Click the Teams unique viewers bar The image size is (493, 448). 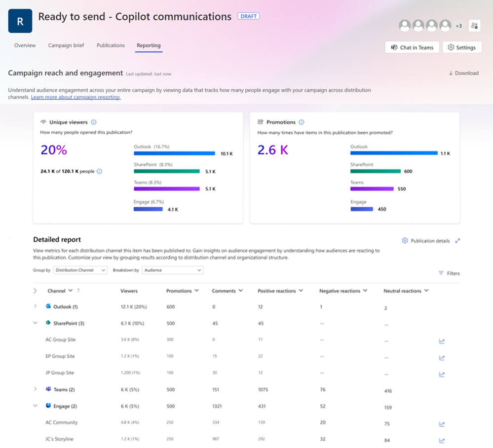tap(167, 189)
